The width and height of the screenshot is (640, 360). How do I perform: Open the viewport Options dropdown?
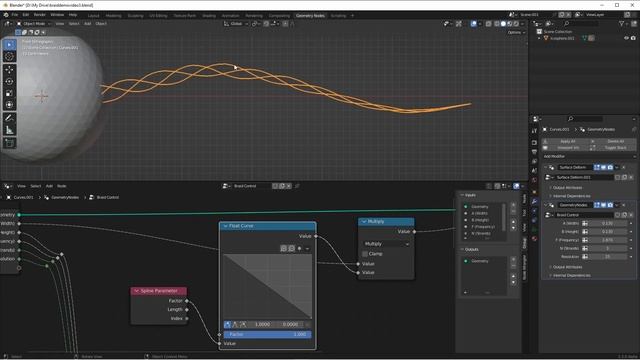point(516,32)
